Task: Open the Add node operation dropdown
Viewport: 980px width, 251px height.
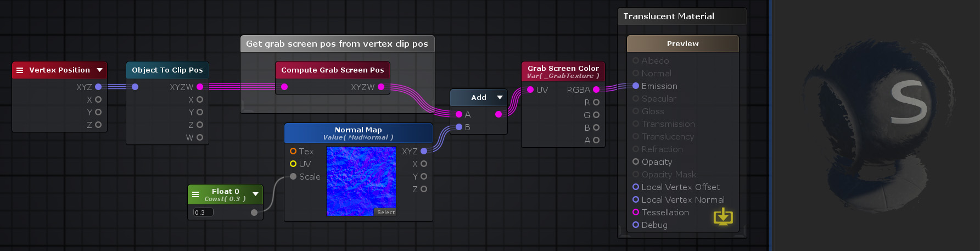Action: [500, 97]
